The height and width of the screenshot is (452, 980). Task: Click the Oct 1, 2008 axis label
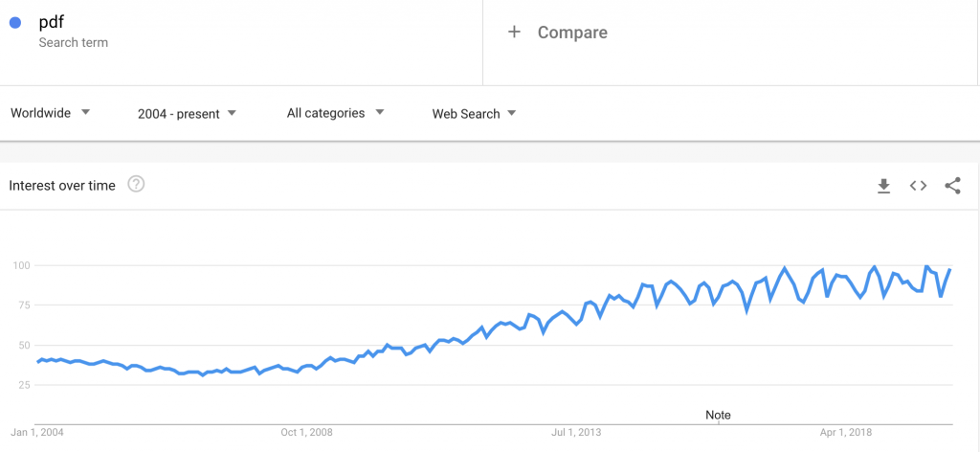(306, 432)
